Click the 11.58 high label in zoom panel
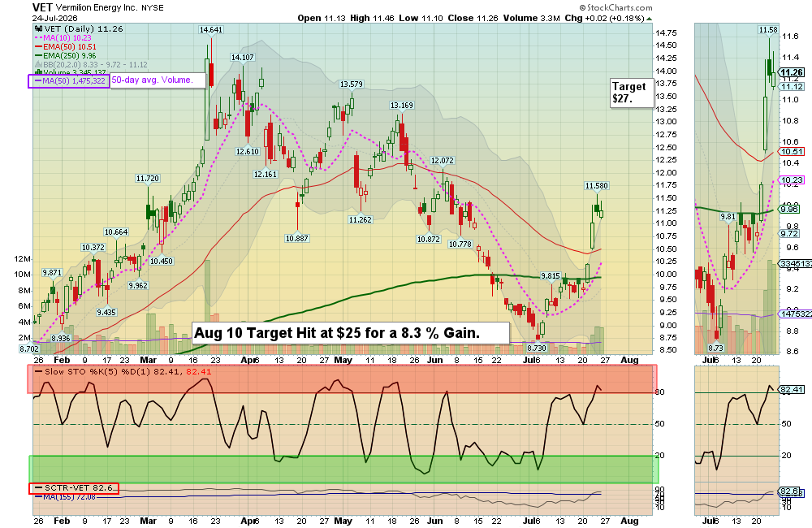Viewport: 812px width, 528px height. click(768, 30)
